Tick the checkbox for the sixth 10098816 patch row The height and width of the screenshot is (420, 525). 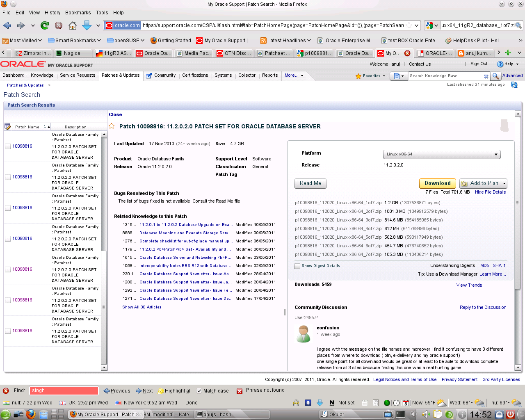(8, 300)
